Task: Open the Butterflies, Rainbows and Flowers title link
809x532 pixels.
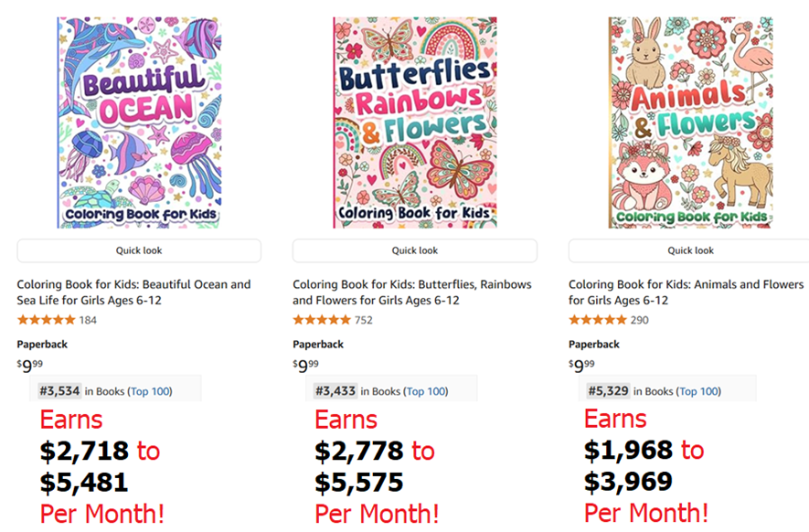Action: point(410,293)
